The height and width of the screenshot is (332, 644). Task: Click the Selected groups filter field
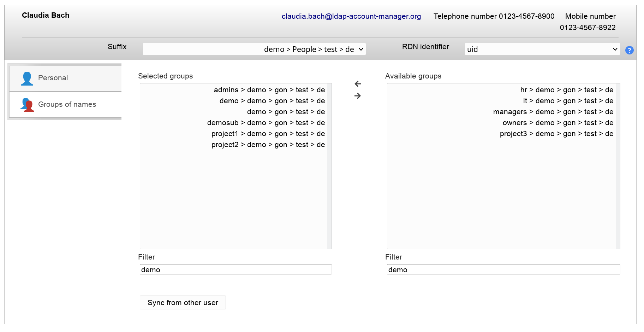pyautogui.click(x=235, y=270)
